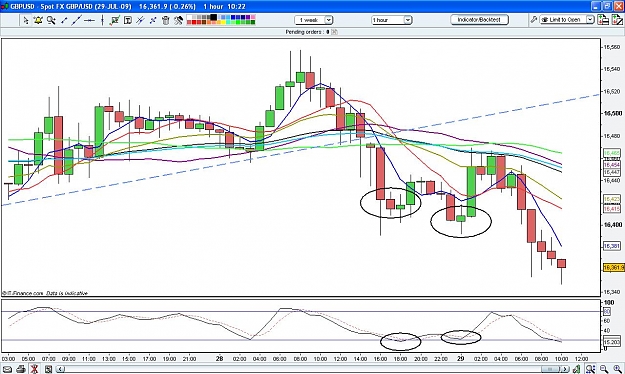Click the purple 16,454 moving average label
This screenshot has width=625, height=374.
point(612,165)
